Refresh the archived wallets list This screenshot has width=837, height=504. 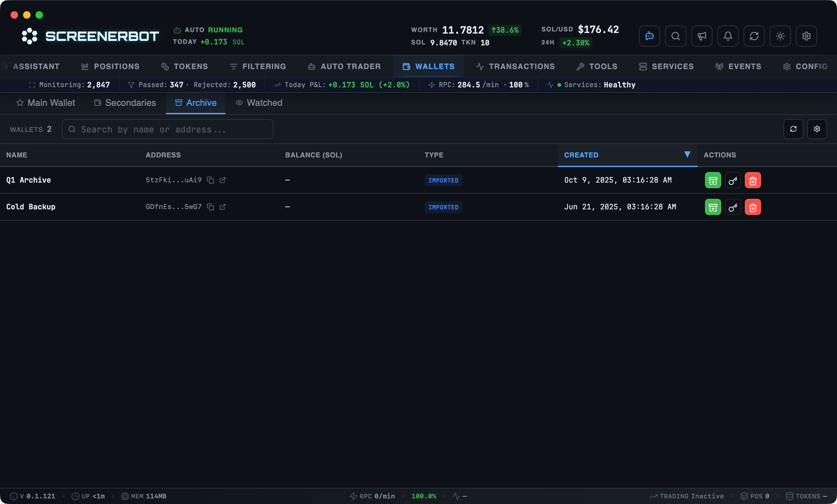[x=793, y=129]
